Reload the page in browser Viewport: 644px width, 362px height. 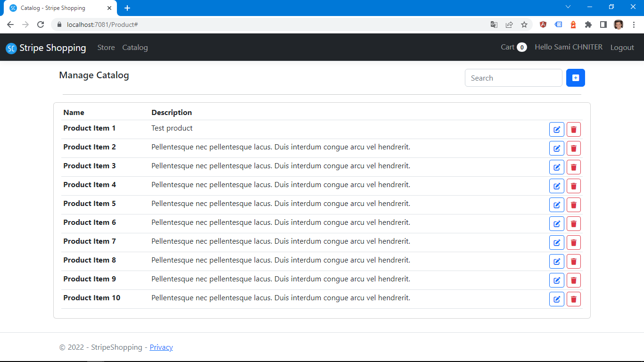[41, 25]
